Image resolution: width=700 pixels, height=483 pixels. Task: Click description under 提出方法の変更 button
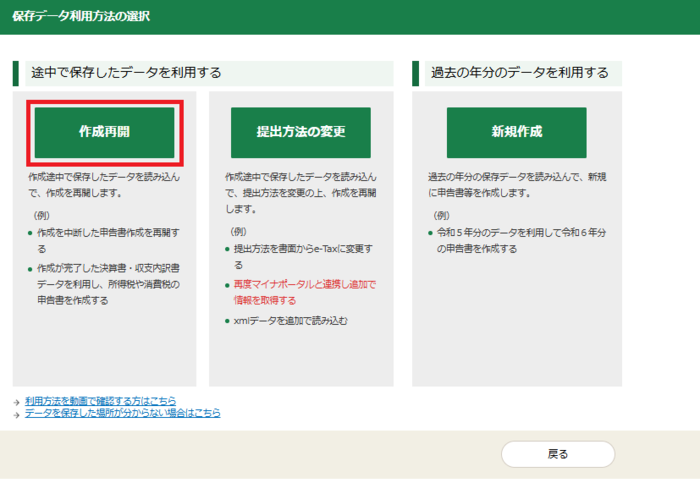301,193
